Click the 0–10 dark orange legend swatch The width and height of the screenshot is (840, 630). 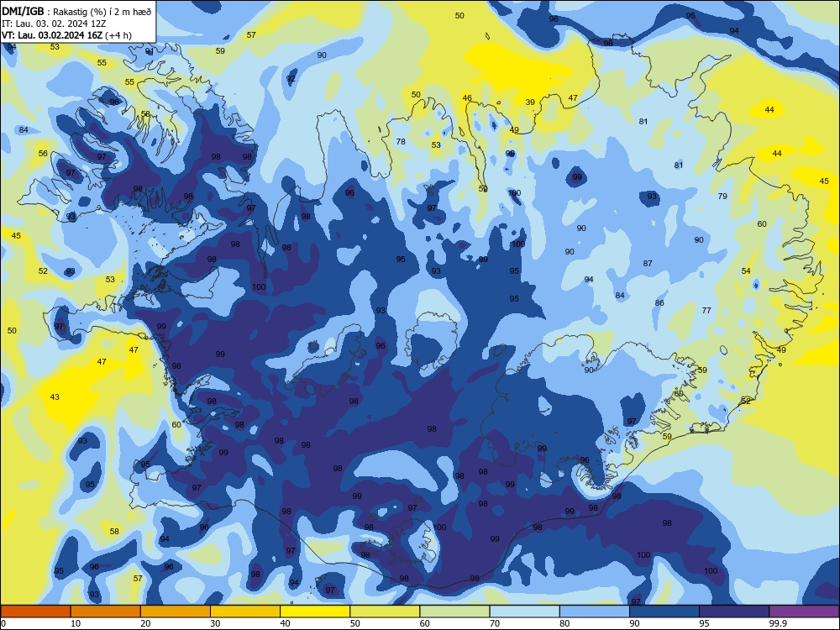35,612
